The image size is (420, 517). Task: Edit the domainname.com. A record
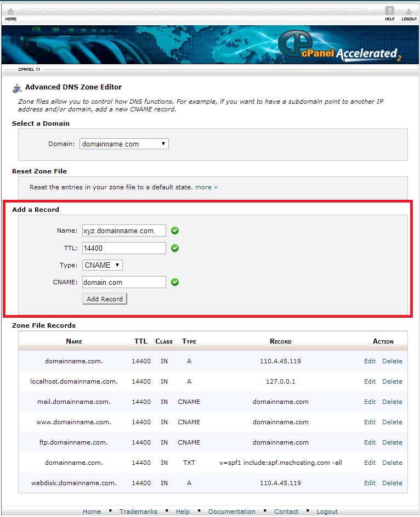[370, 361]
